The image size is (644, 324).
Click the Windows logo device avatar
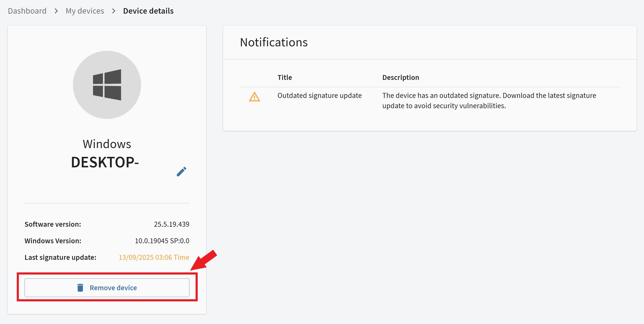[107, 85]
